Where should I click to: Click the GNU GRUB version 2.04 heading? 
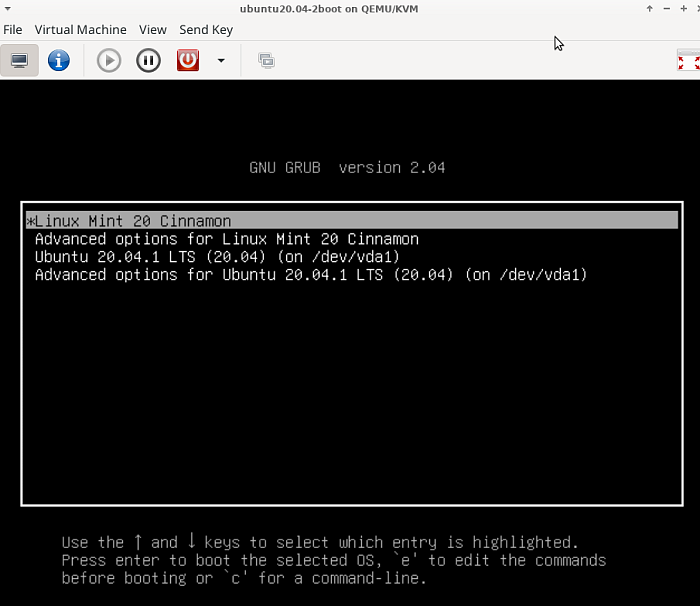point(347,167)
